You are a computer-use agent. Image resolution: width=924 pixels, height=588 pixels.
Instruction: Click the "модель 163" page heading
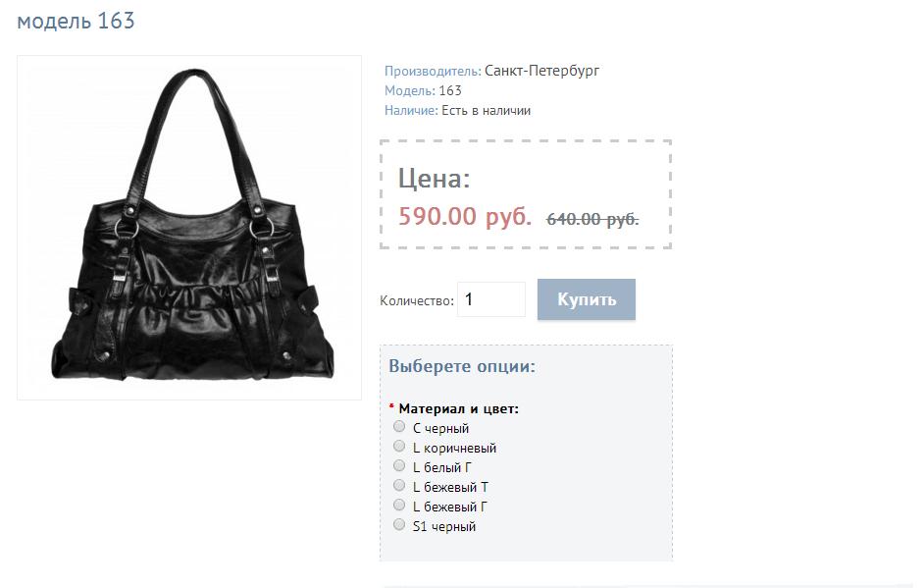(x=76, y=22)
